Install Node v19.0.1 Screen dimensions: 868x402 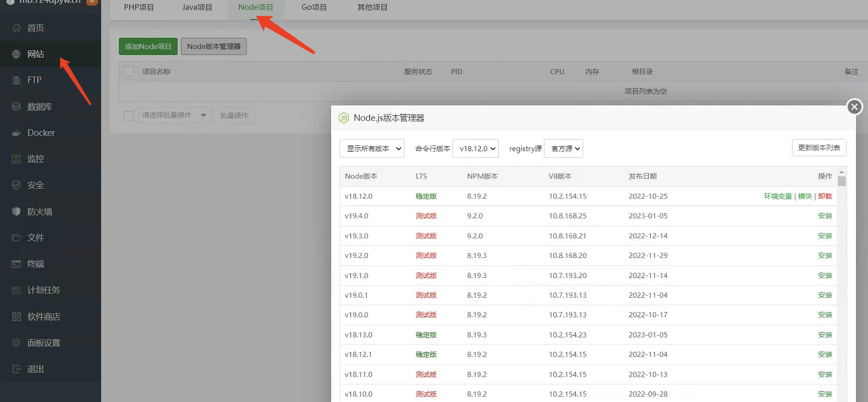825,295
